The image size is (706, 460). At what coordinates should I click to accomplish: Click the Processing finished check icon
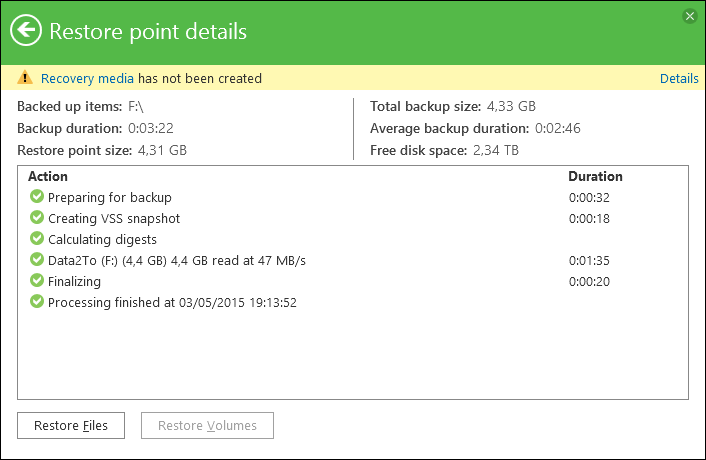click(38, 302)
